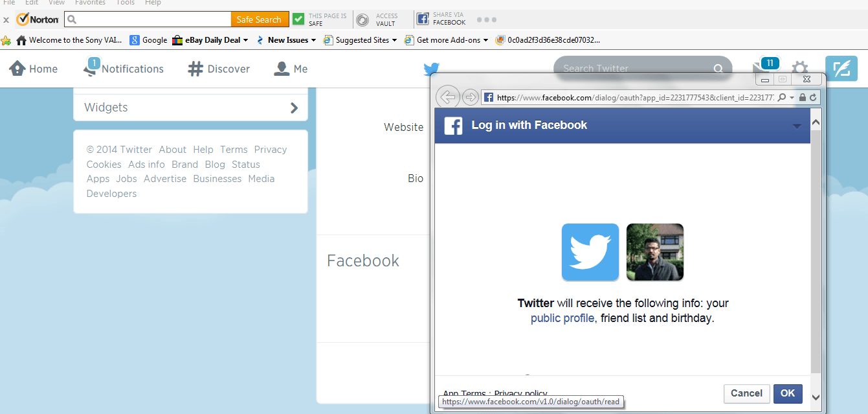Click the Twitter app icon in Facebook dialog
This screenshot has height=414, width=868.
click(x=590, y=252)
